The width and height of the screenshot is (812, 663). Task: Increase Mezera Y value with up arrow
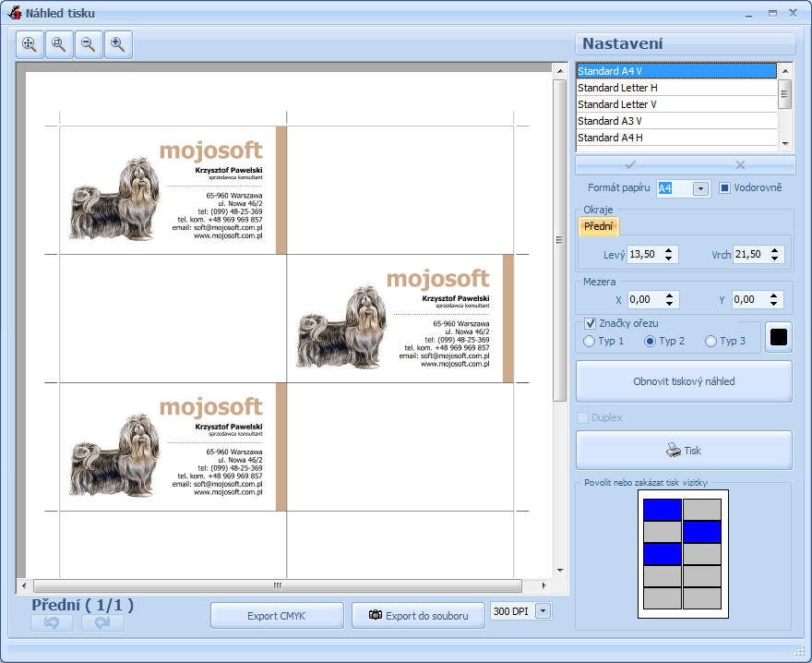tap(773, 295)
